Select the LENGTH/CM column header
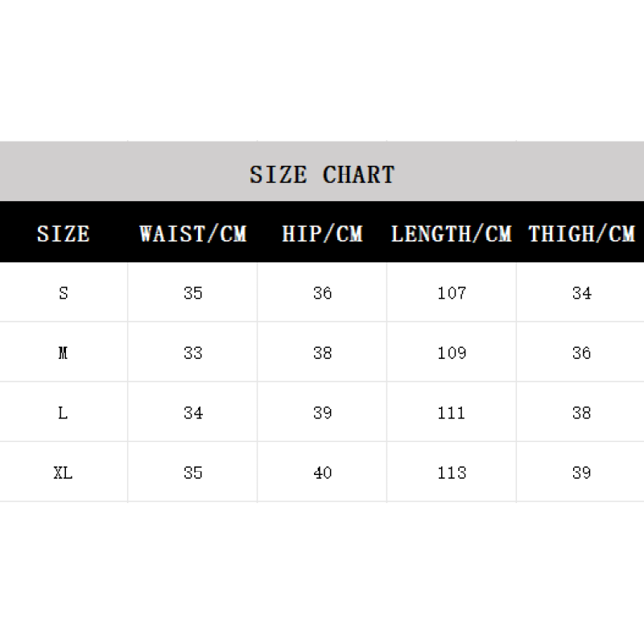Screen dimensions: 644x644 (452, 233)
